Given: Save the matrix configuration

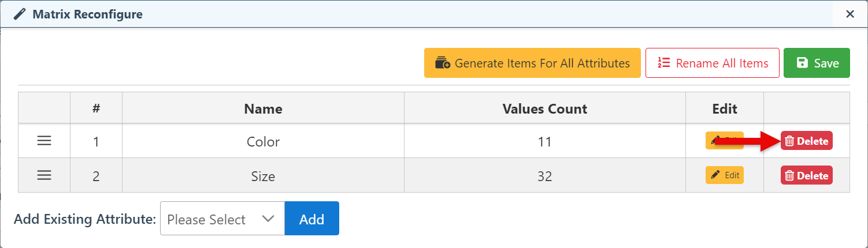Looking at the screenshot, I should [x=817, y=63].
